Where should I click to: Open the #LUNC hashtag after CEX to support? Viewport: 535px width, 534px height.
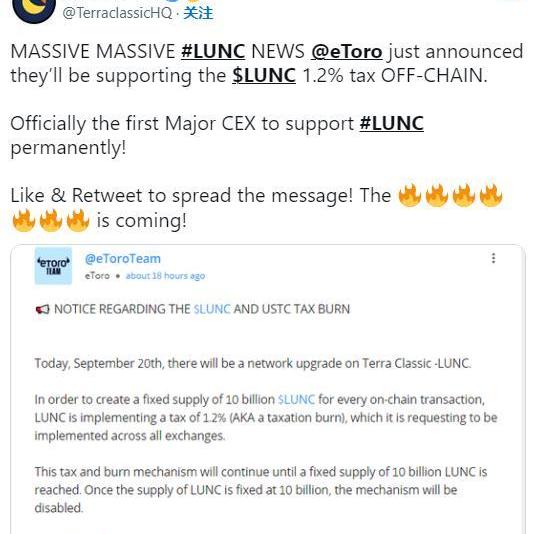pyautogui.click(x=392, y=123)
